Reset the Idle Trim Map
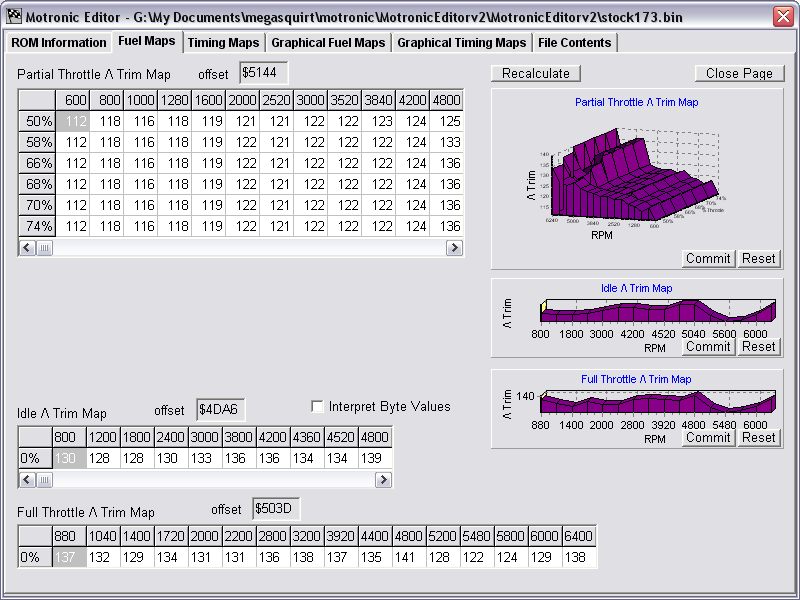This screenshot has height=600, width=800. point(759,347)
